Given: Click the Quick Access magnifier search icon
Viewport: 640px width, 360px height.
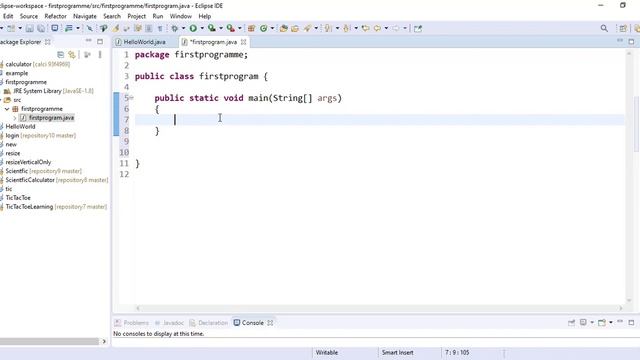Looking at the screenshot, I should click(604, 28).
